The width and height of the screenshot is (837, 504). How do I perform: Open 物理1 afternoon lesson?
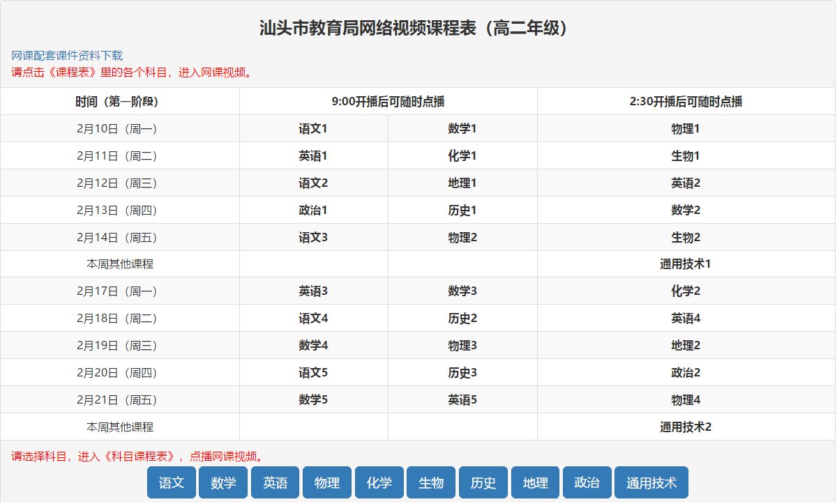point(686,129)
